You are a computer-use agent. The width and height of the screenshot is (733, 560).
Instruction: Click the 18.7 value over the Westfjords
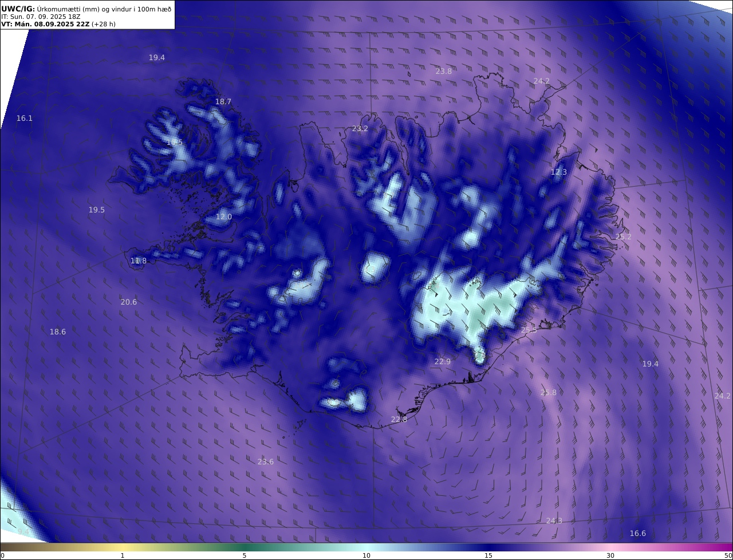223,102
